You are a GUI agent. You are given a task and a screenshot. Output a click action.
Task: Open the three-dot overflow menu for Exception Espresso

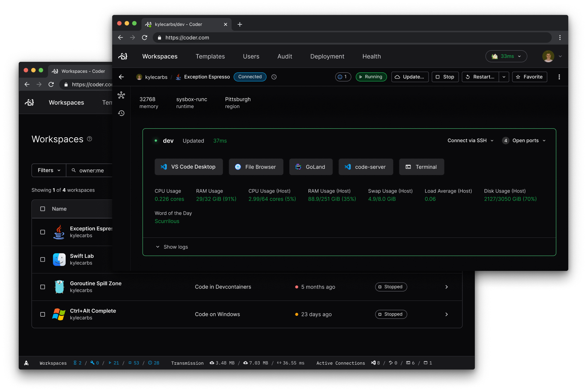pos(559,77)
